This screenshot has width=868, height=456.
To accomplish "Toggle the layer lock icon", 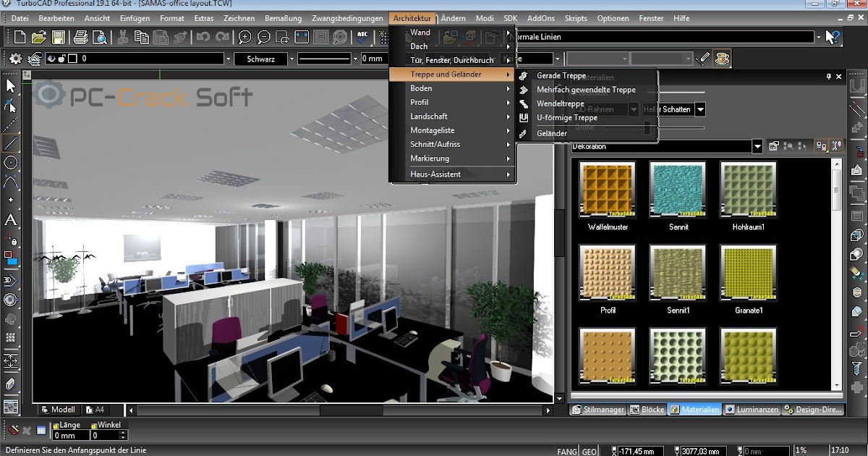I will click(x=63, y=59).
